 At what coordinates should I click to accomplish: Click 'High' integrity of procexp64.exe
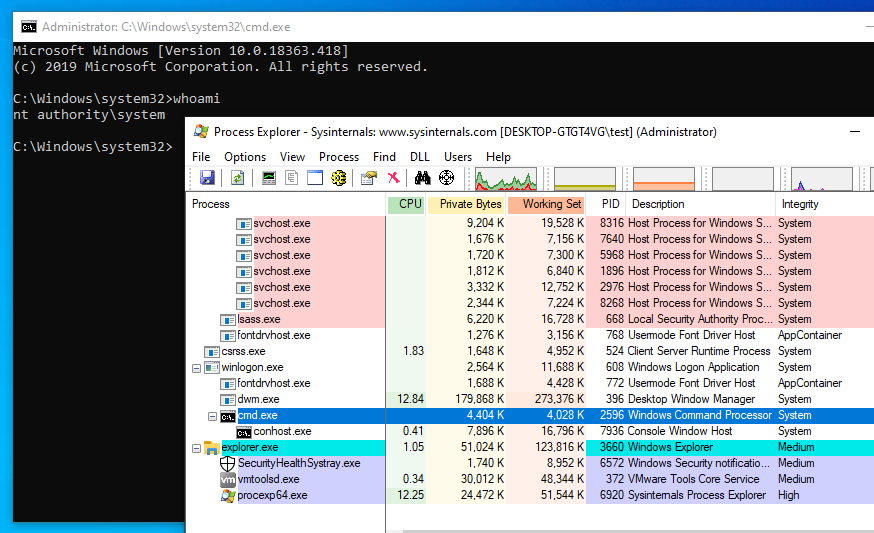pos(788,495)
